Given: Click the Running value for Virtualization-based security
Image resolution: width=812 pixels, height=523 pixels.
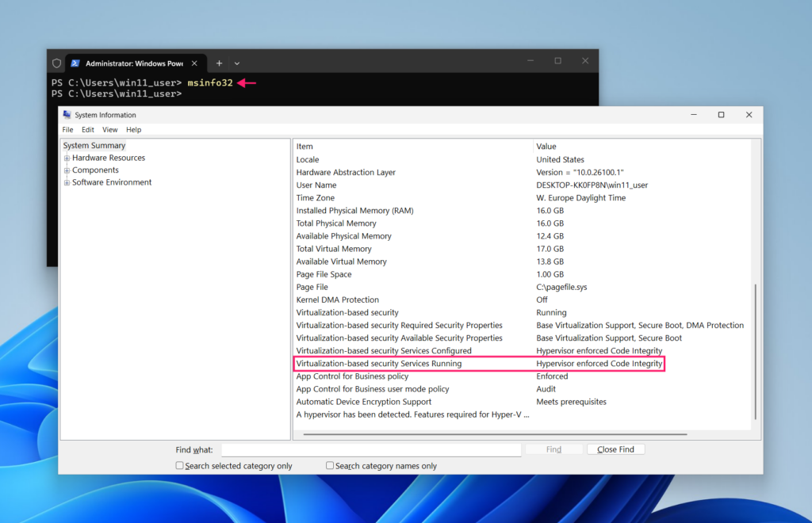Looking at the screenshot, I should pos(551,312).
